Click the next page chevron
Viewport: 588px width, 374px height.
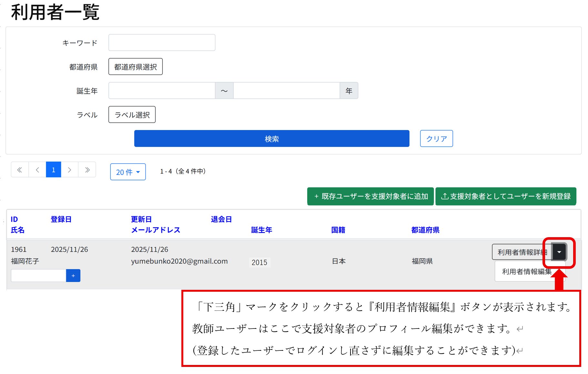pos(69,170)
